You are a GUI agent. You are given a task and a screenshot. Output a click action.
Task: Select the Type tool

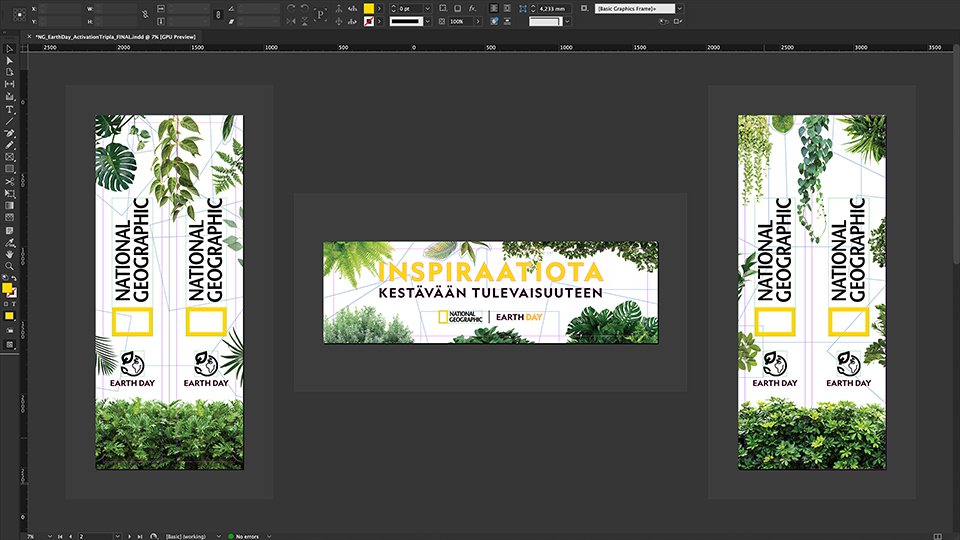click(9, 110)
